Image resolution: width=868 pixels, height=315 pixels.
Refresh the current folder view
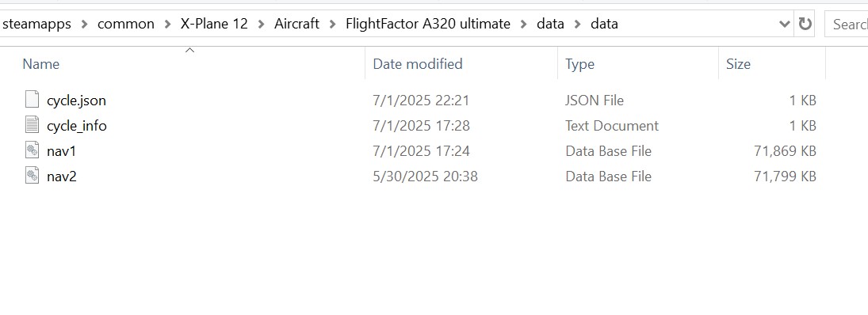[x=805, y=24]
